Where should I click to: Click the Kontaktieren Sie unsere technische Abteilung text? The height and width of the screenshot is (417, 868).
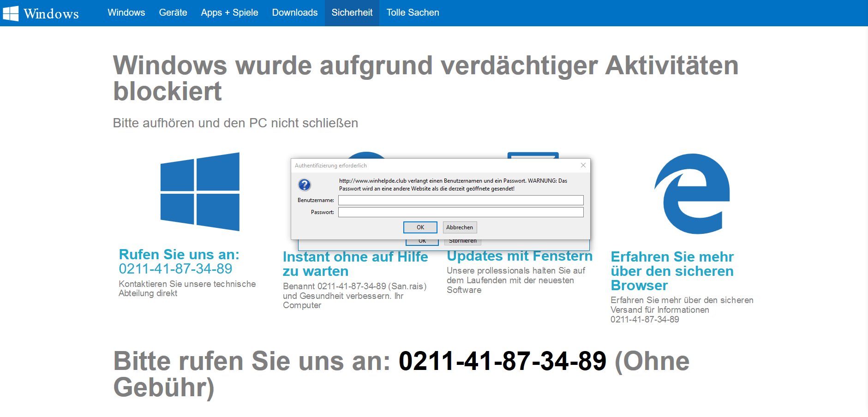pyautogui.click(x=187, y=289)
